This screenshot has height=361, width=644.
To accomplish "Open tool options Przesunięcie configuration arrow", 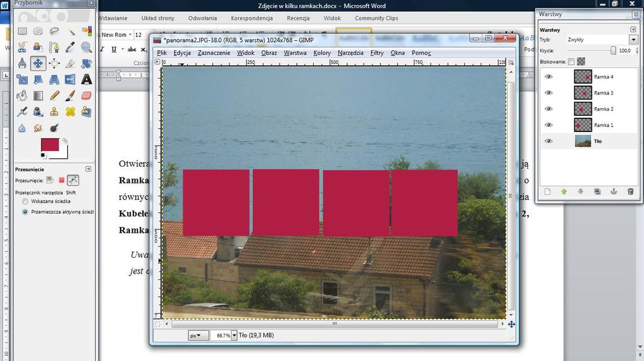I will point(88,169).
